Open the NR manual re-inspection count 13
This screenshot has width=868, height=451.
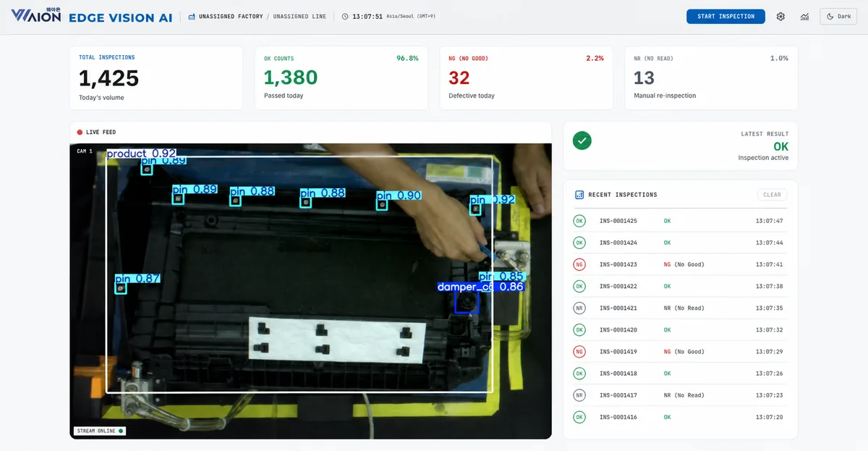click(x=644, y=77)
